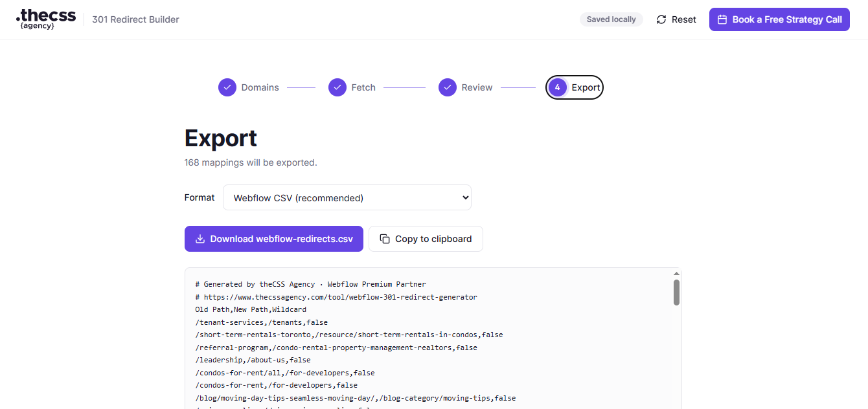
Task: Click the download arrow icon on the CSV button
Action: [x=200, y=239]
